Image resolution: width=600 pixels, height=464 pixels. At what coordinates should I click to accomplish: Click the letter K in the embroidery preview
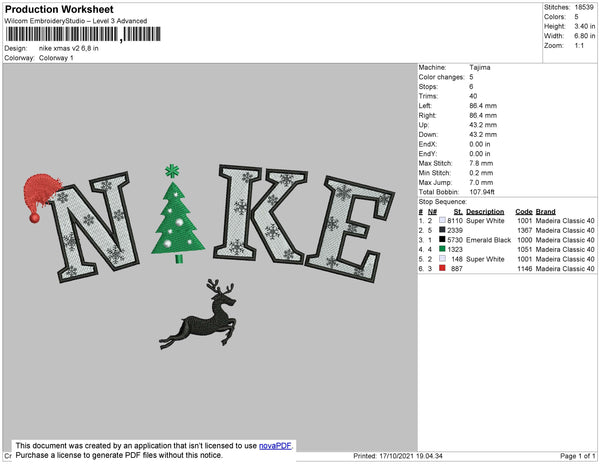click(260, 213)
